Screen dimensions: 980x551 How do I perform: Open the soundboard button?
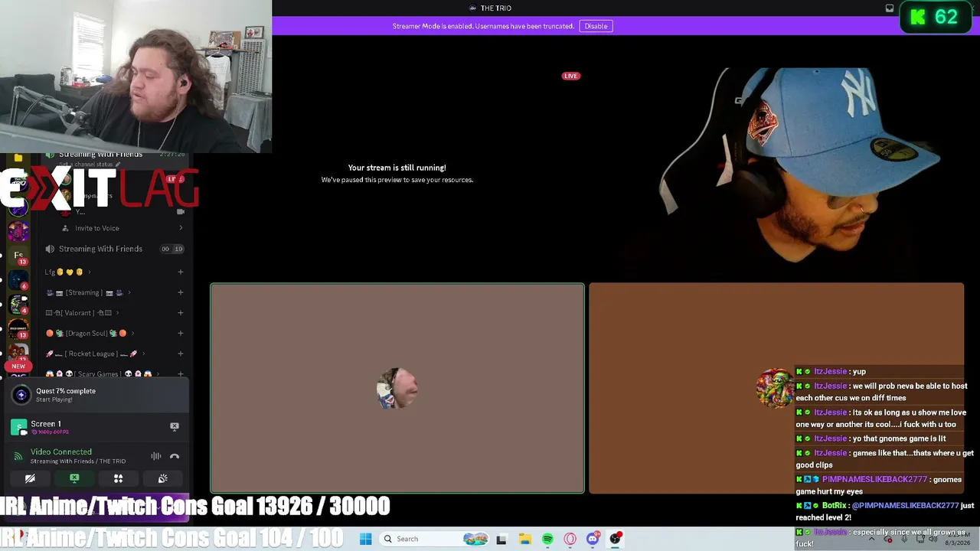click(x=162, y=478)
